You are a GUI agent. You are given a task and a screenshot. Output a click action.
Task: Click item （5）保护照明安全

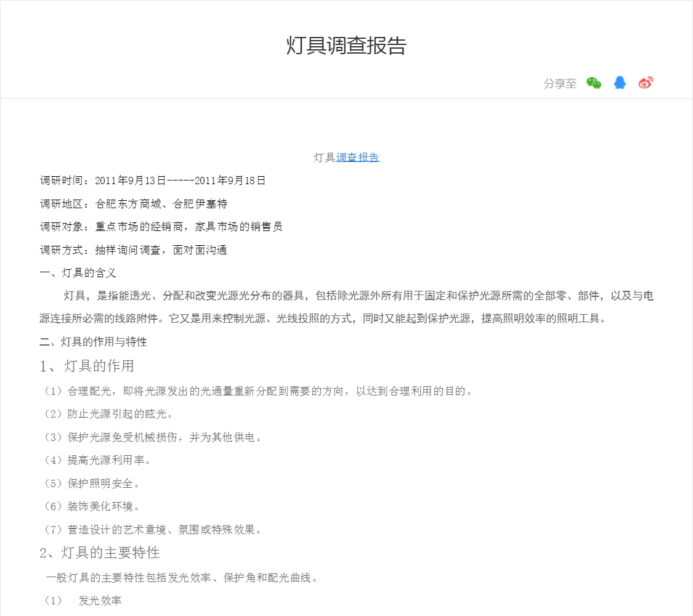(x=92, y=484)
